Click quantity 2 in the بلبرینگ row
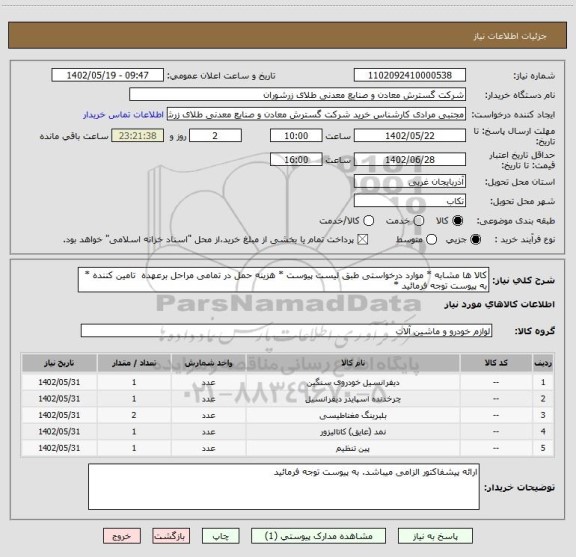 134,415
